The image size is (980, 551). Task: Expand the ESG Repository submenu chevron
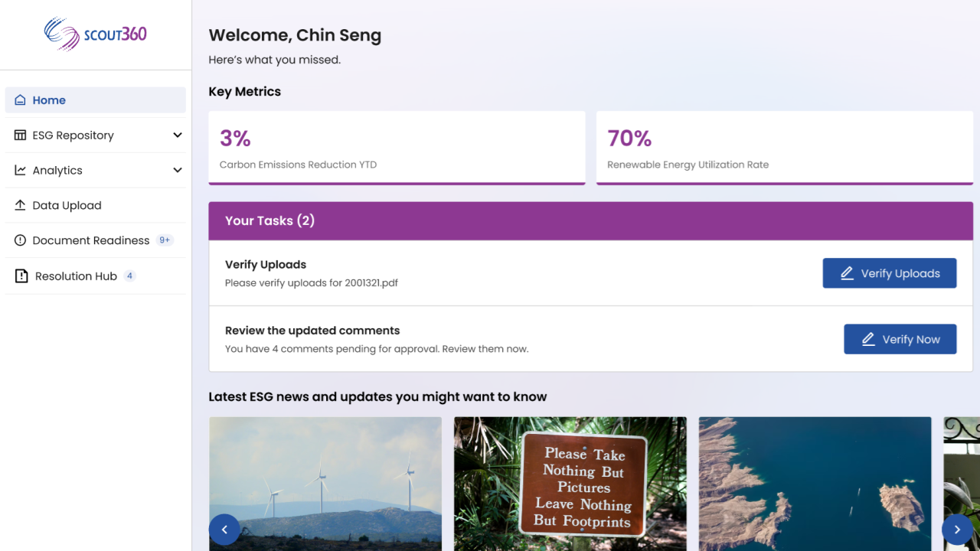(178, 135)
